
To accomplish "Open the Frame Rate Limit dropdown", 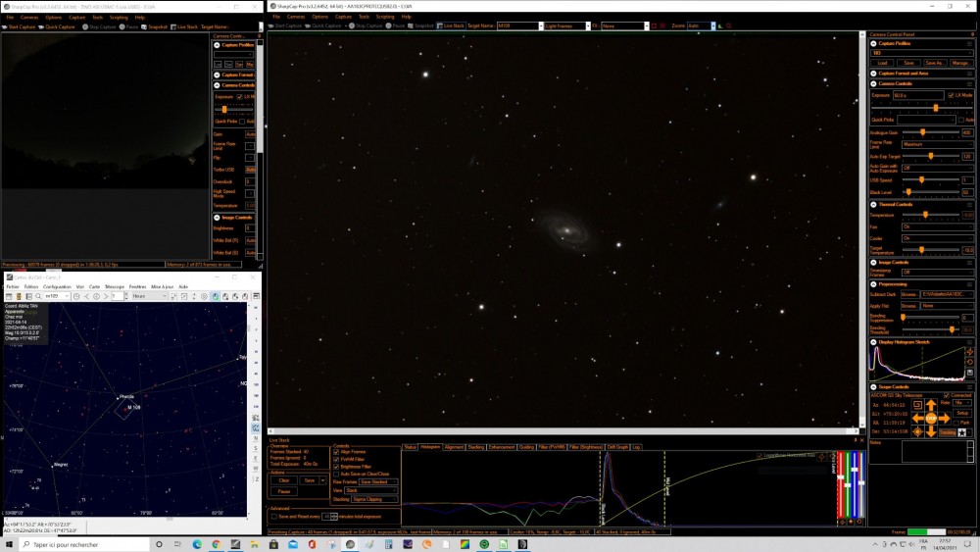I will [938, 144].
